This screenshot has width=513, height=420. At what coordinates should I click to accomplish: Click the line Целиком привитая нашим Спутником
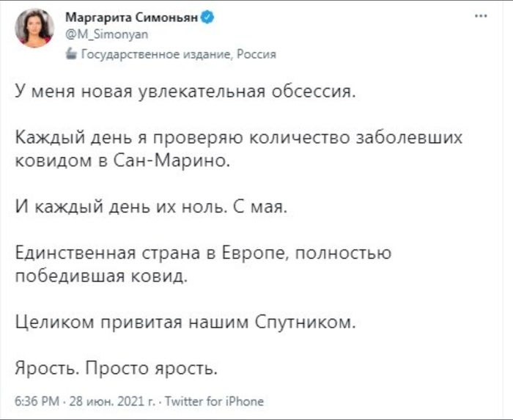click(x=185, y=322)
